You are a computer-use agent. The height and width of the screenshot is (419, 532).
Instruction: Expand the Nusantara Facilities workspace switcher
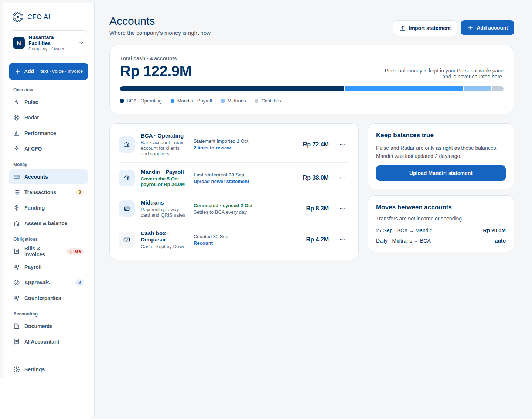(x=48, y=43)
